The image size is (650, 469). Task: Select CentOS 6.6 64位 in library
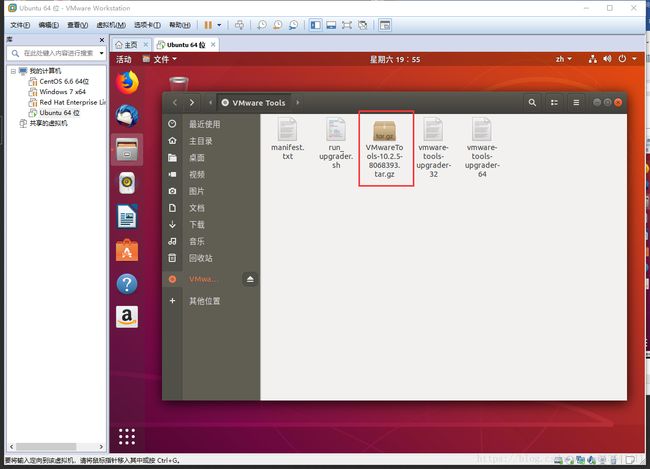coord(59,81)
